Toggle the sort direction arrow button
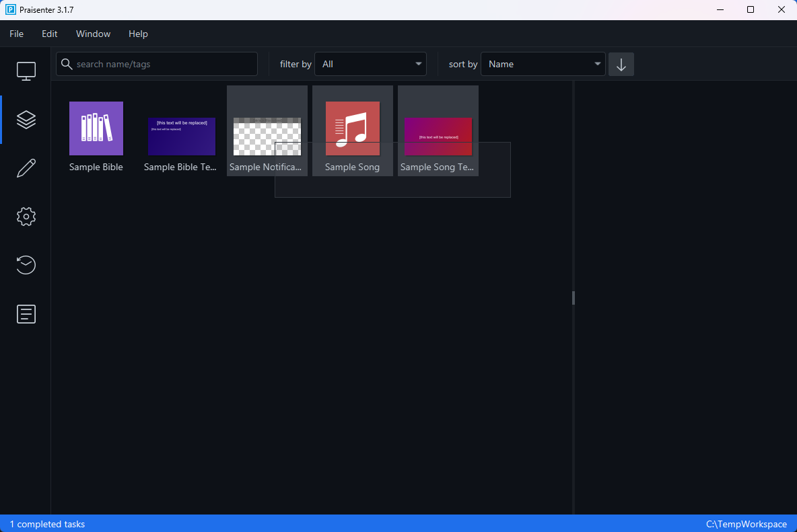797x532 pixels. 621,64
